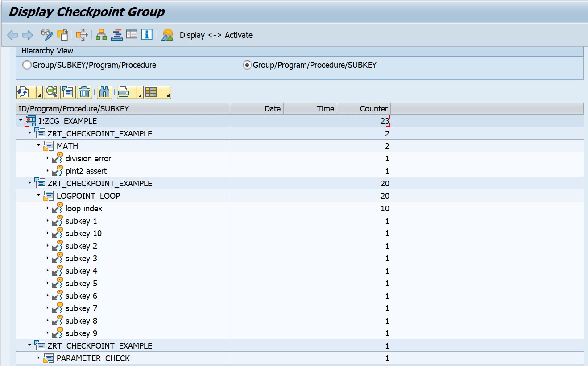Click the dropdown arrow beside the Print icon

[x=139, y=96]
